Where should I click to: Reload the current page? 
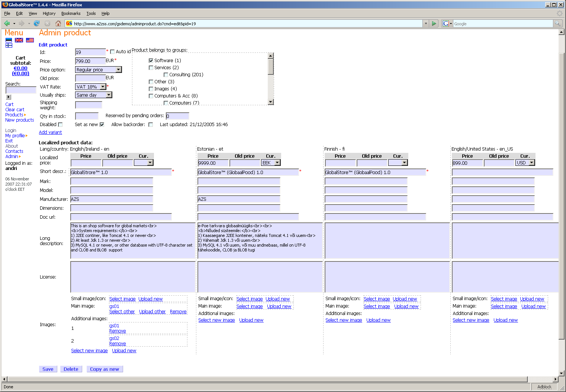37,23
